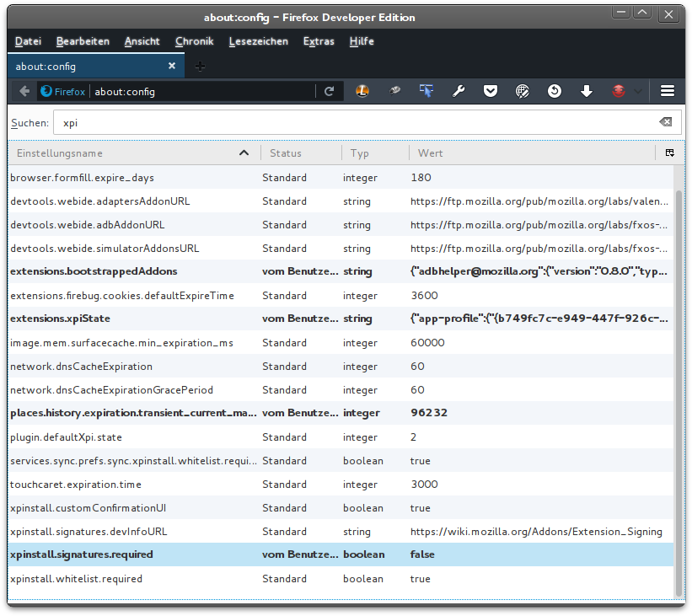Select the about:config tab
This screenshot has height=616, width=692.
click(x=96, y=67)
